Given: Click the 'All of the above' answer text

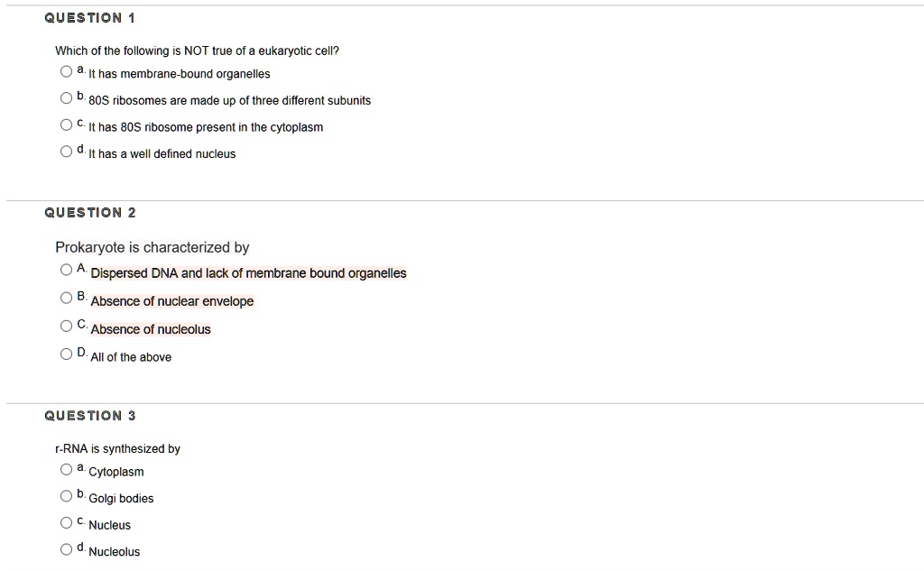Looking at the screenshot, I should click(x=131, y=357).
